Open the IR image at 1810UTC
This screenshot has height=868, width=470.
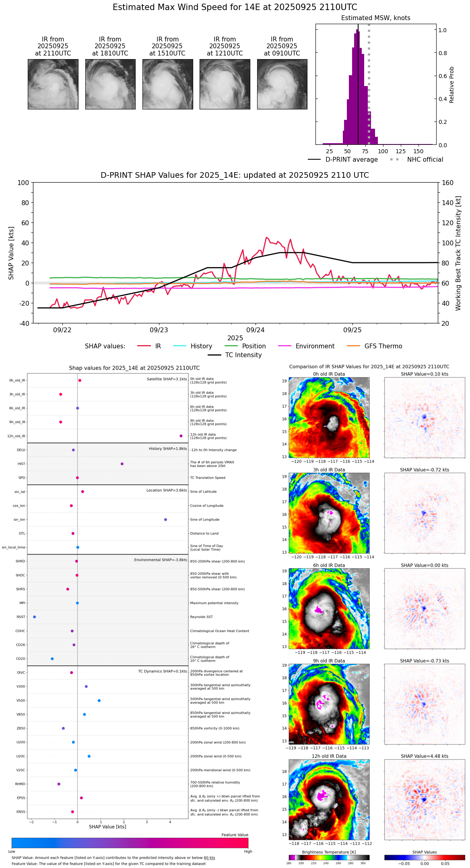click(110, 84)
